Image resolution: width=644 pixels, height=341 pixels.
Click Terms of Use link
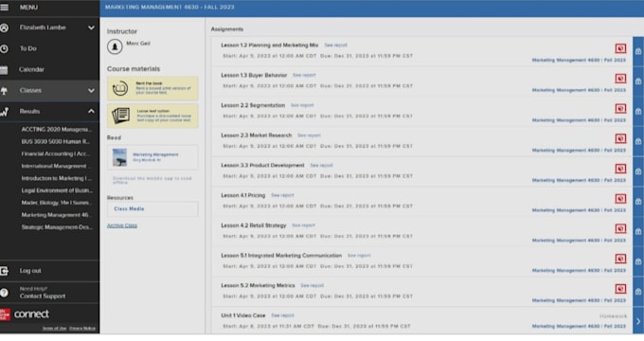[x=54, y=329]
